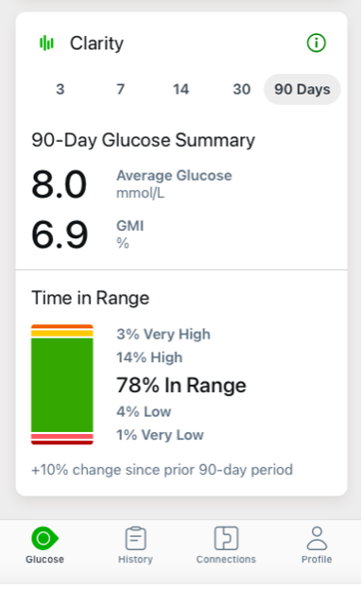Tap the Clarity card title
Image resolution: width=364 pixels, height=589 pixels.
click(96, 43)
